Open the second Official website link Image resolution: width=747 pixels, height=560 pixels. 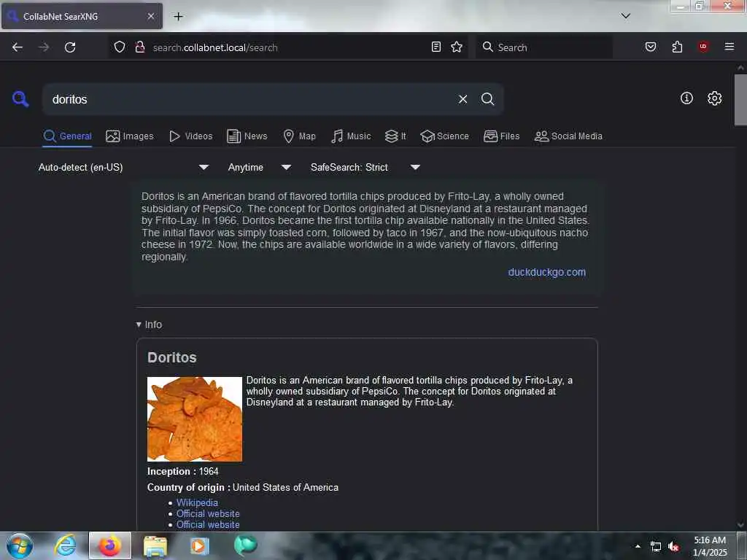pyautogui.click(x=208, y=524)
